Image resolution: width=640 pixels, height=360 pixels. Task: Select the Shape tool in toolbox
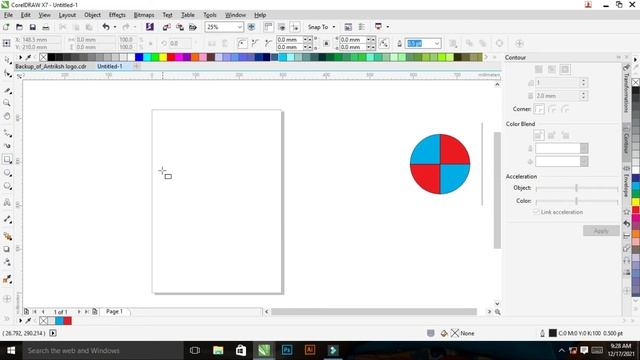7,73
